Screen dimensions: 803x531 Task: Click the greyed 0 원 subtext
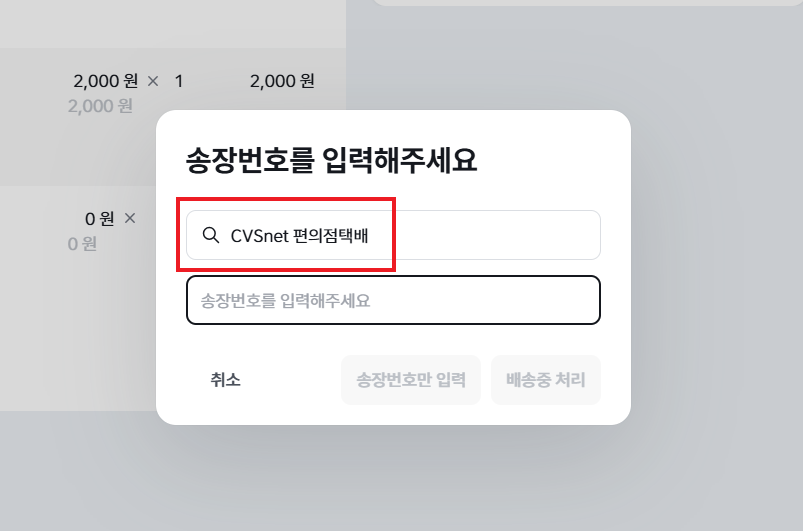[x=82, y=244]
